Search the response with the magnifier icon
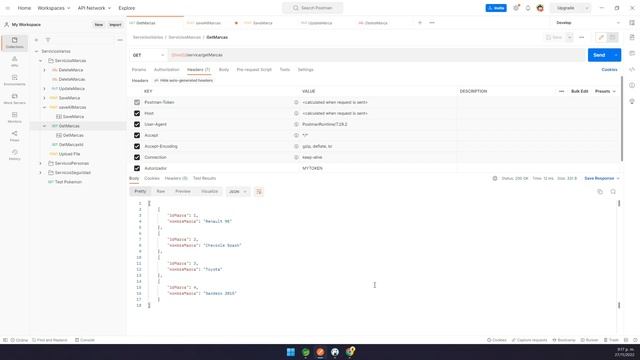The image size is (640, 360). pos(613,191)
